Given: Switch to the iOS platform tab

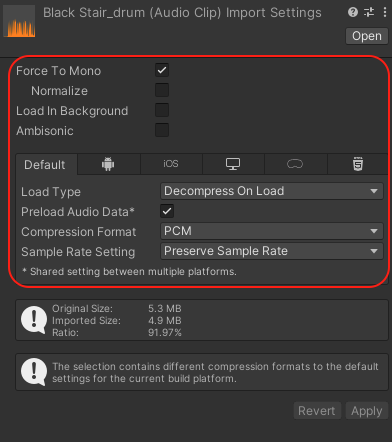Looking at the screenshot, I should (171, 164).
